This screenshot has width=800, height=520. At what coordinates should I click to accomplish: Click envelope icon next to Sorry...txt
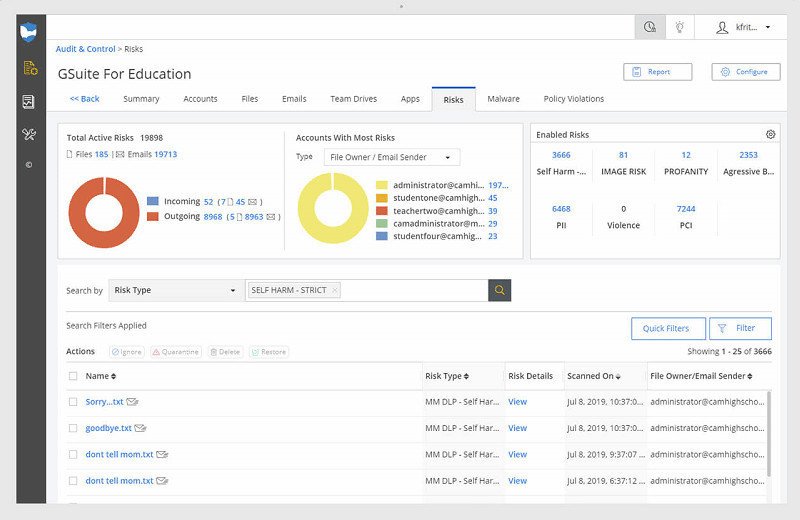[132, 402]
